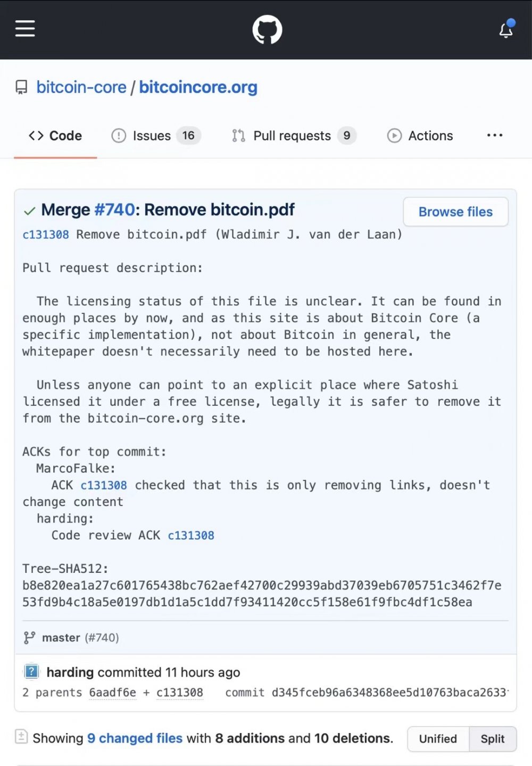532x766 pixels.
Task: Click the green commit status checkmark
Action: 29,211
